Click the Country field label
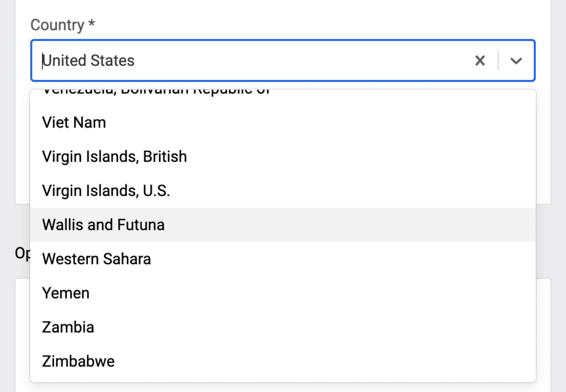The width and height of the screenshot is (566, 392). (x=57, y=25)
